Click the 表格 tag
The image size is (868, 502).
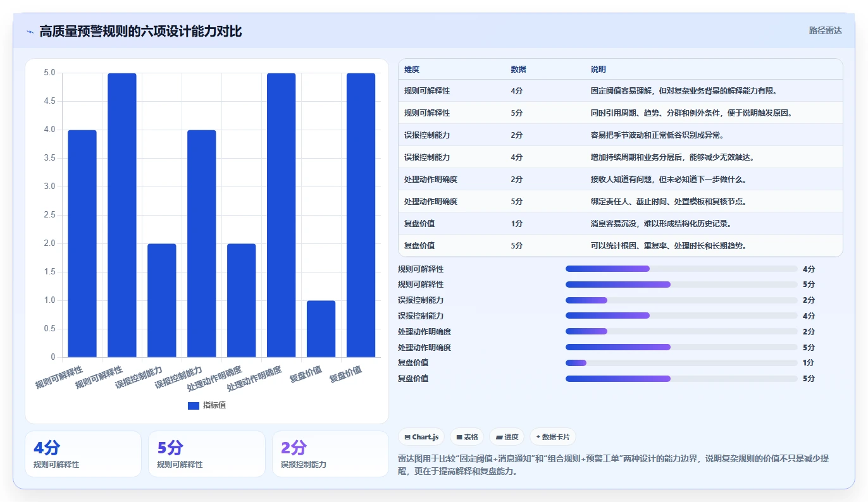467,437
